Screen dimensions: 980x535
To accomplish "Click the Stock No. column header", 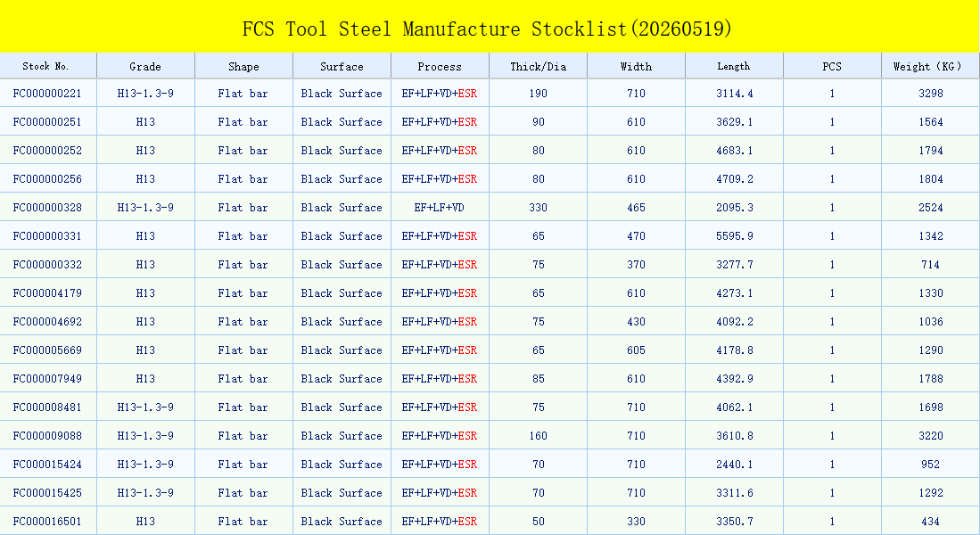I will coord(46,66).
